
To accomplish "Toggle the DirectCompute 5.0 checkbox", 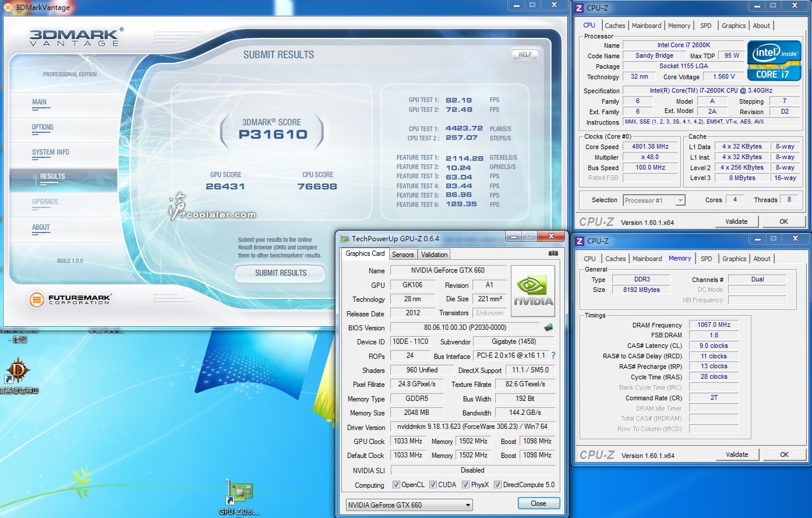I will [497, 484].
